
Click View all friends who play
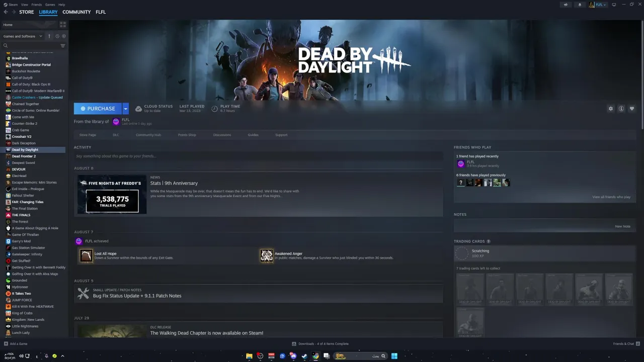point(611,197)
